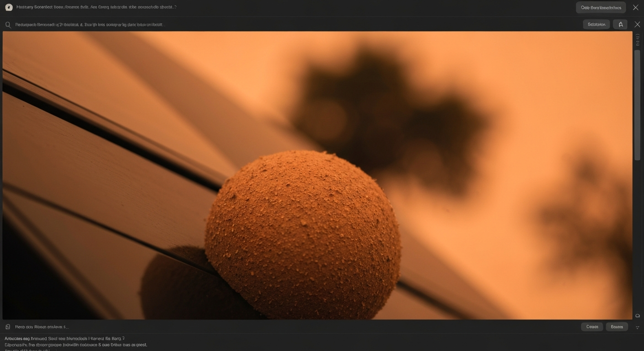Expand the small chevron beside the Boaos button

coord(637,327)
